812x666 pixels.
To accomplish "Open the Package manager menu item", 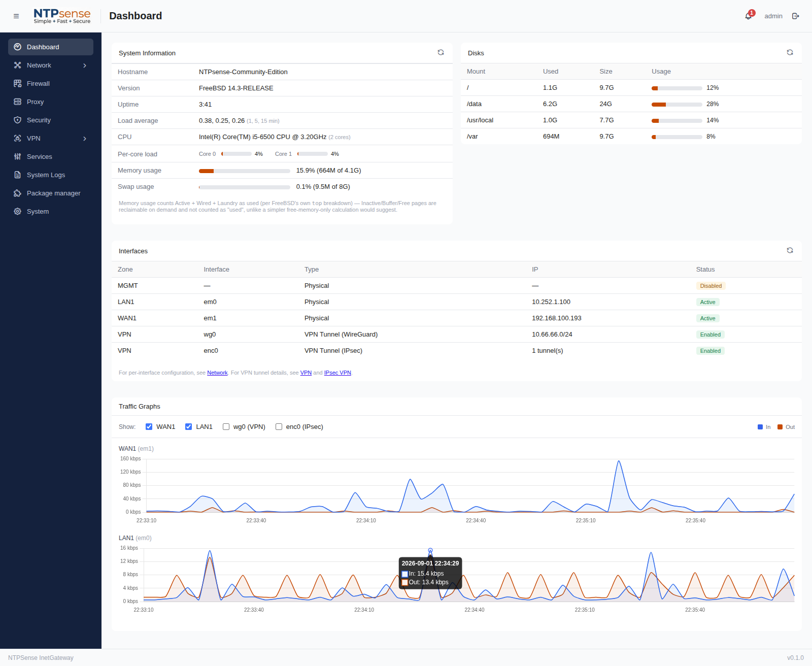I will (51, 193).
